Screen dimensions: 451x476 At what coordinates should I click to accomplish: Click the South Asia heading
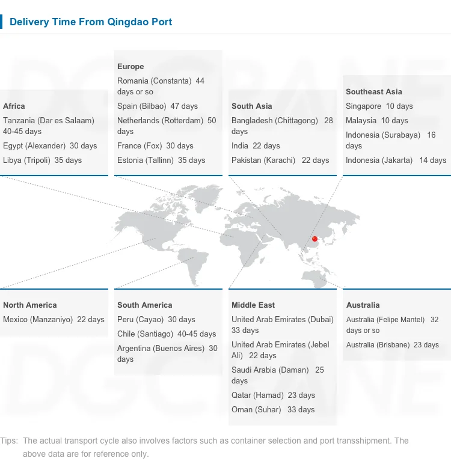[251, 106]
